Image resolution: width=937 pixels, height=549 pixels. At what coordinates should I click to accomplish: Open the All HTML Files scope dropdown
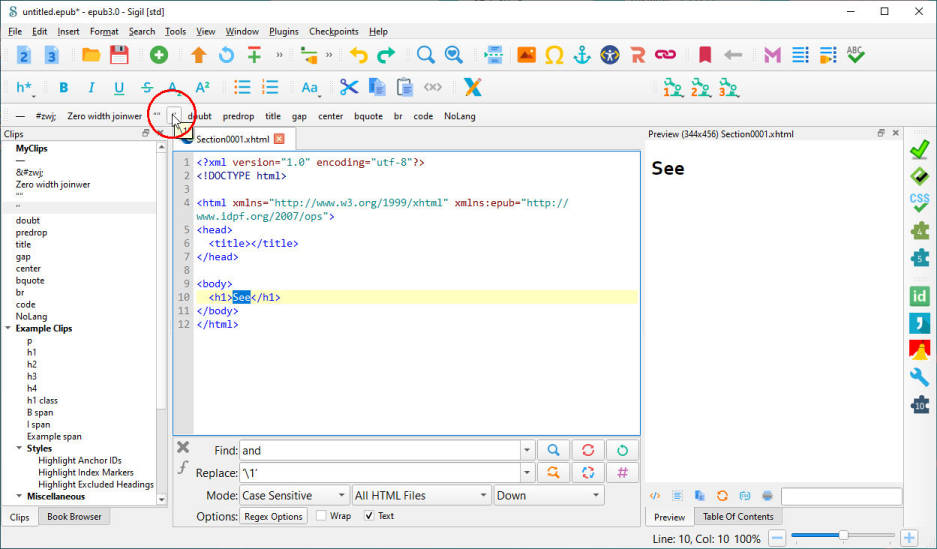[x=420, y=495]
